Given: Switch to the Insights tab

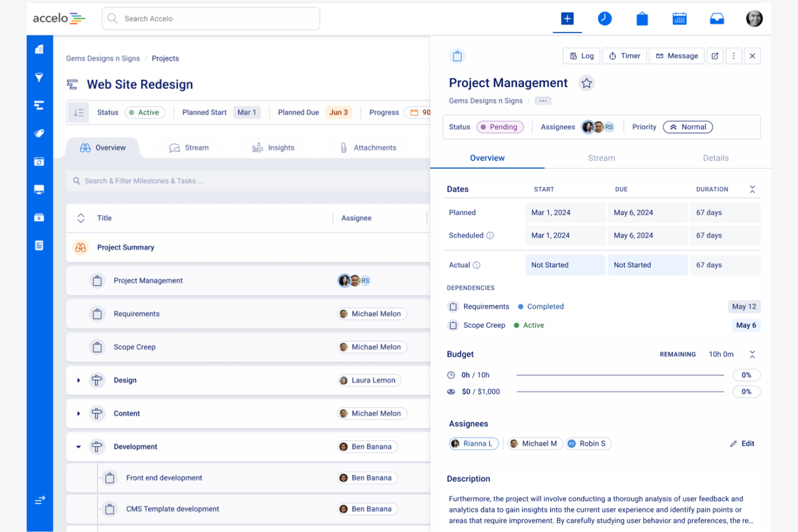Looking at the screenshot, I should (x=273, y=148).
